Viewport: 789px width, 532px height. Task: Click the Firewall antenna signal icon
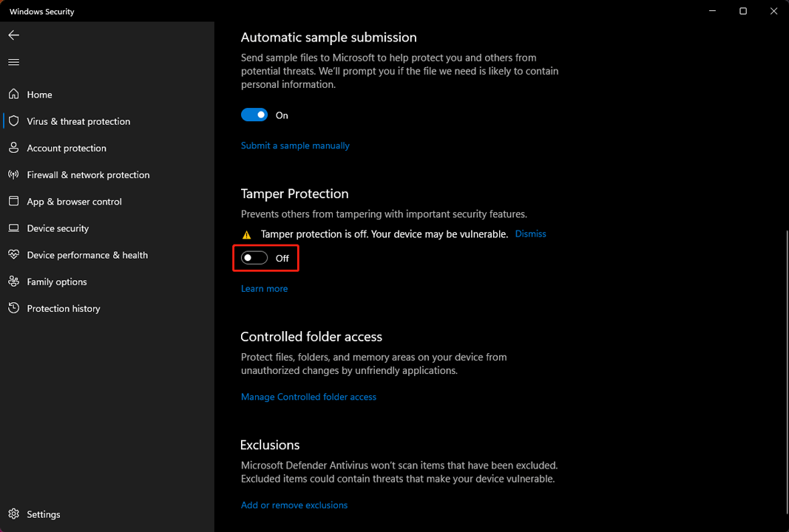pyautogui.click(x=13, y=174)
